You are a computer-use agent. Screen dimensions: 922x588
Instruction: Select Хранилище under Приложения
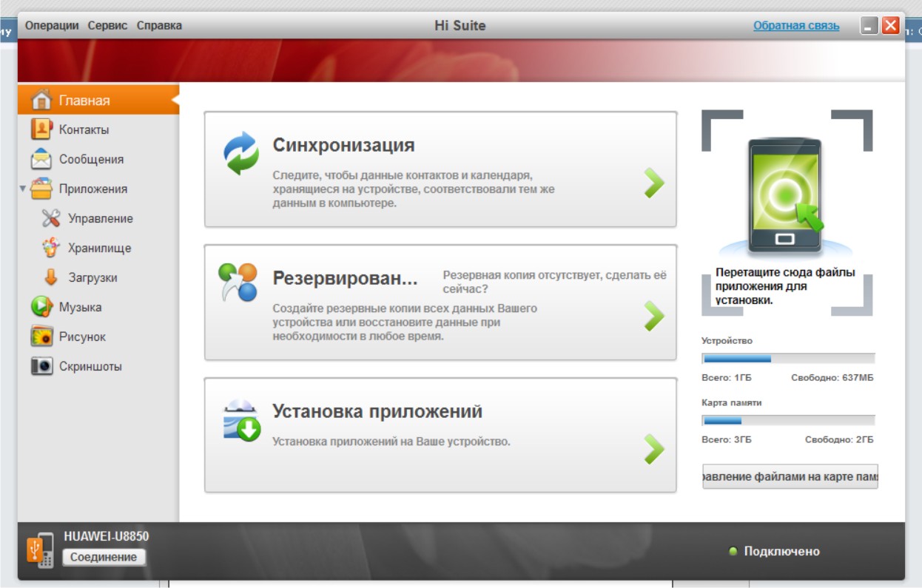tap(98, 248)
